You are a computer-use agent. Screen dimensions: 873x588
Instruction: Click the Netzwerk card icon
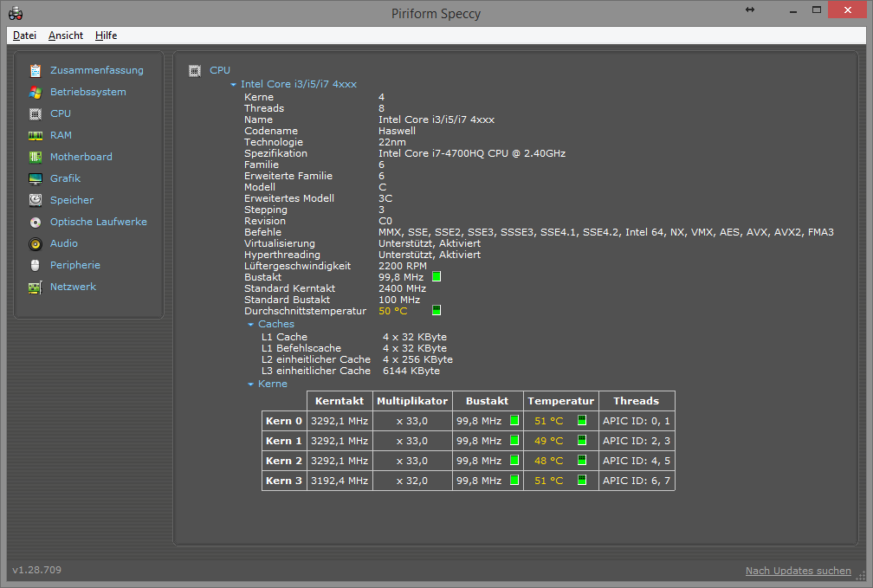(x=36, y=287)
